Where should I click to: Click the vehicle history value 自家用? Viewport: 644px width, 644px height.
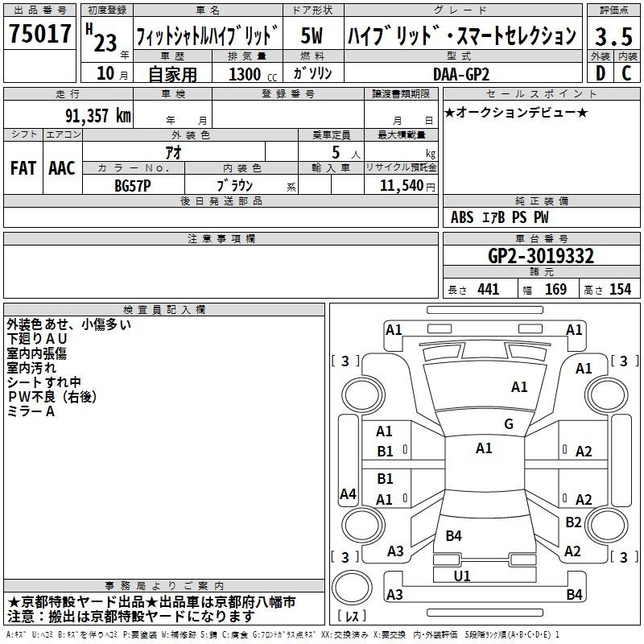172,74
